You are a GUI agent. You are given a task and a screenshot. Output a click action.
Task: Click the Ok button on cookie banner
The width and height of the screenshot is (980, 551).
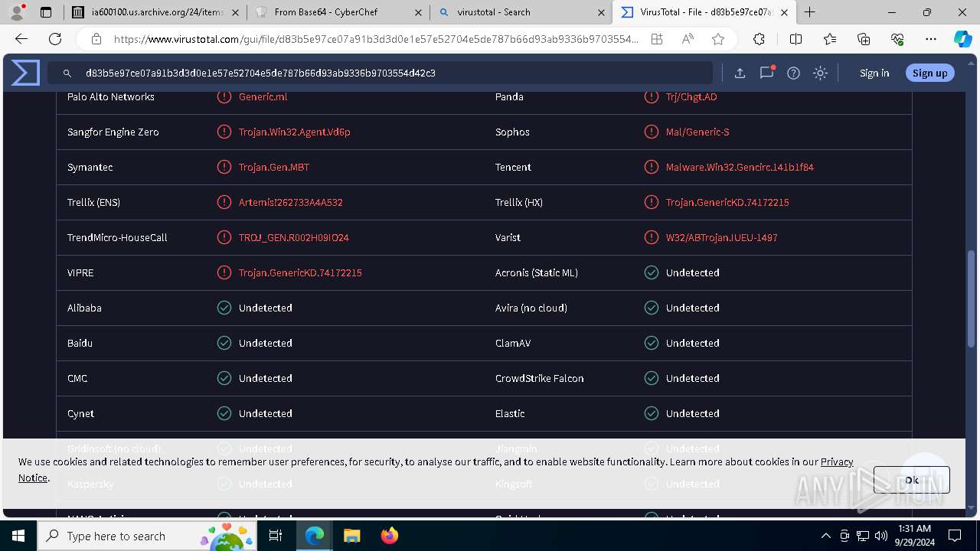click(912, 480)
